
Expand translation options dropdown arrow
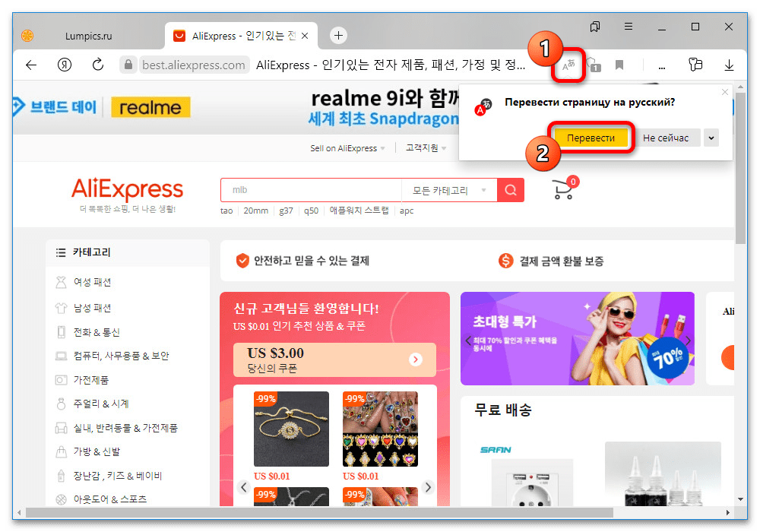[x=711, y=138]
